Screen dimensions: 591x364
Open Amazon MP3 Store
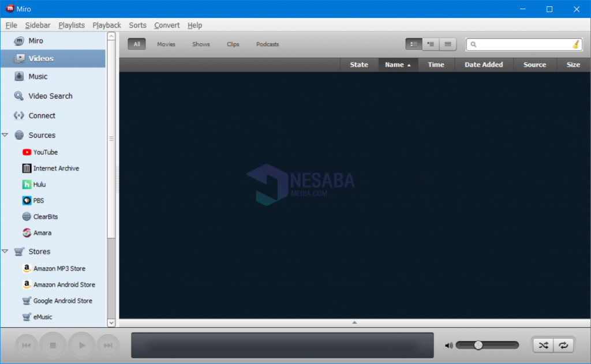(x=59, y=269)
